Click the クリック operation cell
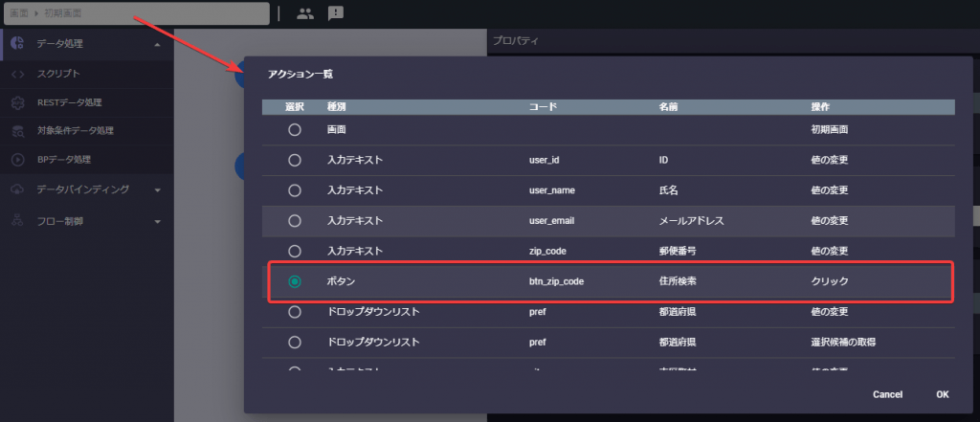 pyautogui.click(x=830, y=282)
